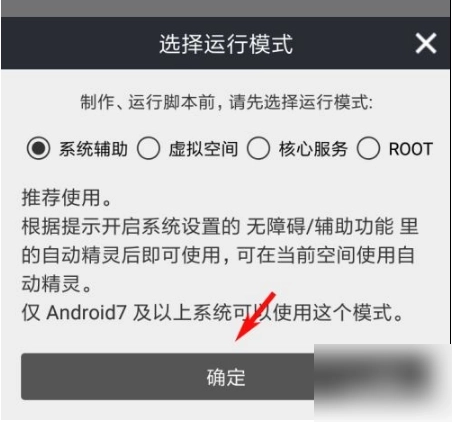This screenshot has width=452, height=422.
Task: Switch run mode to the ROOT radio circle
Action: pyautogui.click(x=368, y=148)
